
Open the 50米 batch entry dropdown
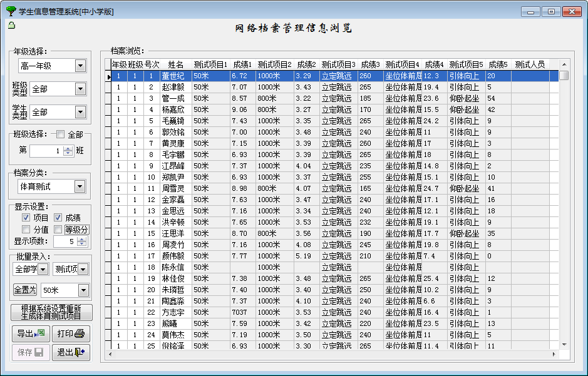[x=84, y=290]
